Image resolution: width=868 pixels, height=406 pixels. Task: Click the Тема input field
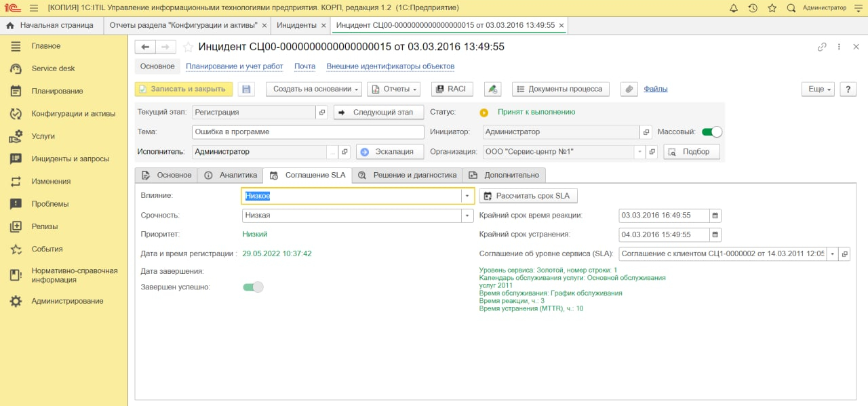308,131
